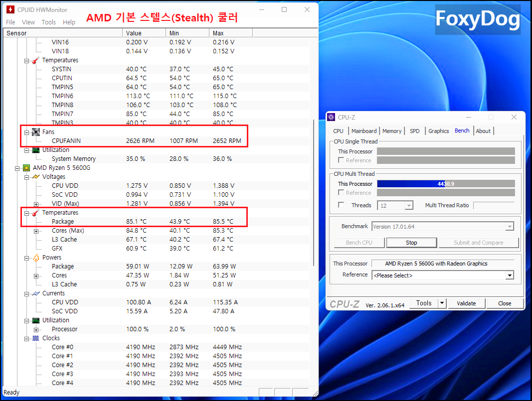Collapse the Clocks node

pyautogui.click(x=26, y=339)
